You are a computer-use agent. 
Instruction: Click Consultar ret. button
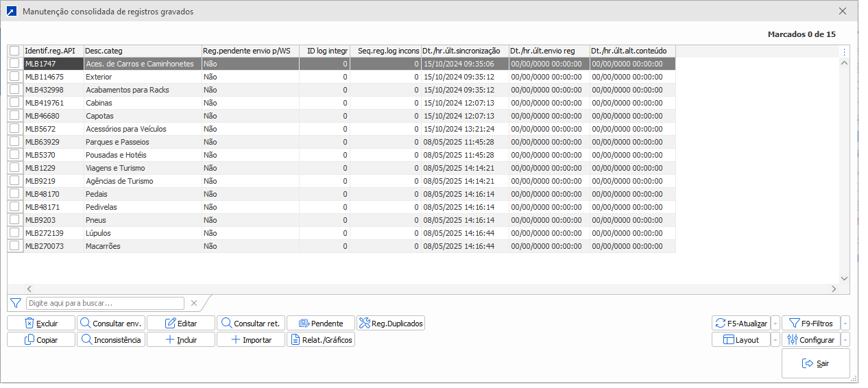point(251,323)
